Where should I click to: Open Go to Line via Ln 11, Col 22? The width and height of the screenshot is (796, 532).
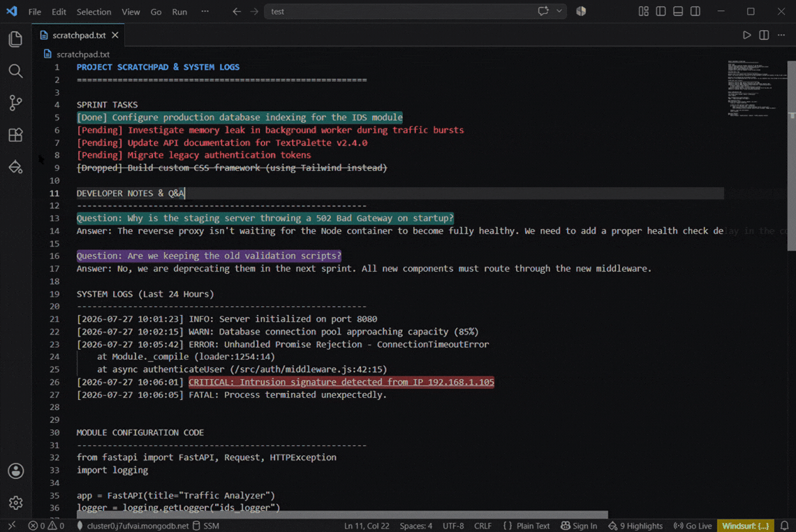(x=367, y=526)
